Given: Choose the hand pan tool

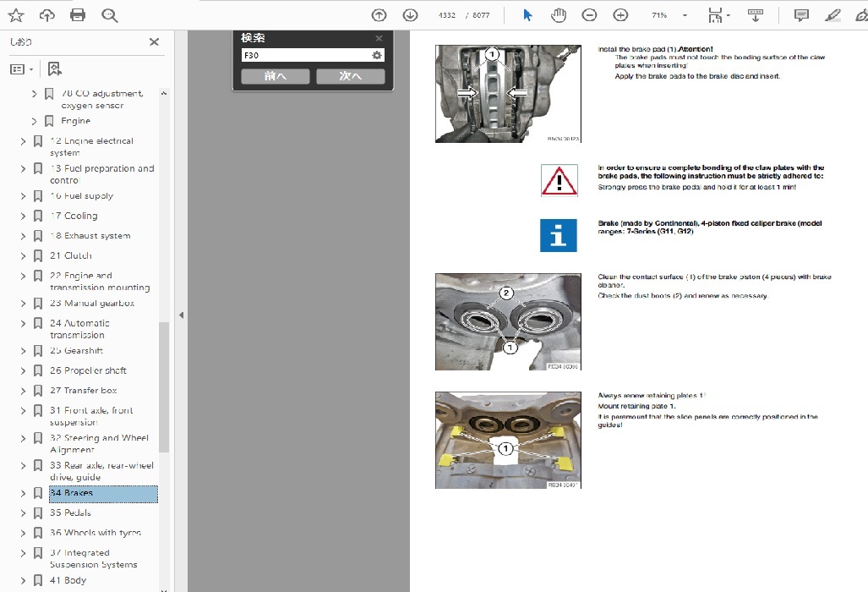Looking at the screenshot, I should point(559,15).
